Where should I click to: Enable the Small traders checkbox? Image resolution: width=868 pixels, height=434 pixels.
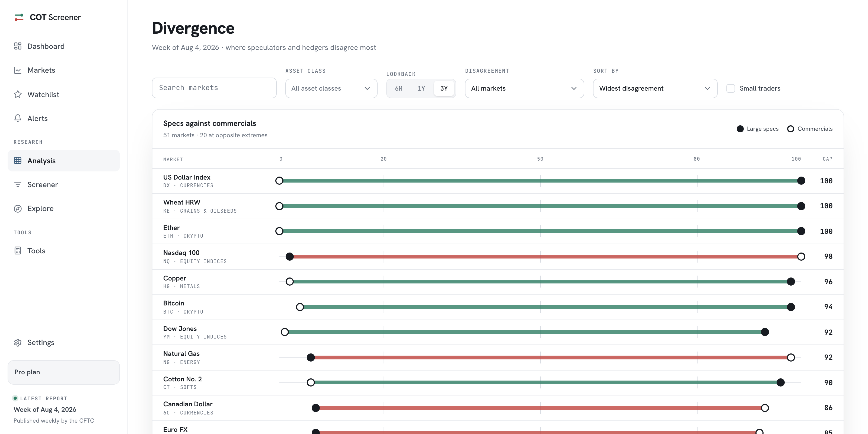(730, 88)
